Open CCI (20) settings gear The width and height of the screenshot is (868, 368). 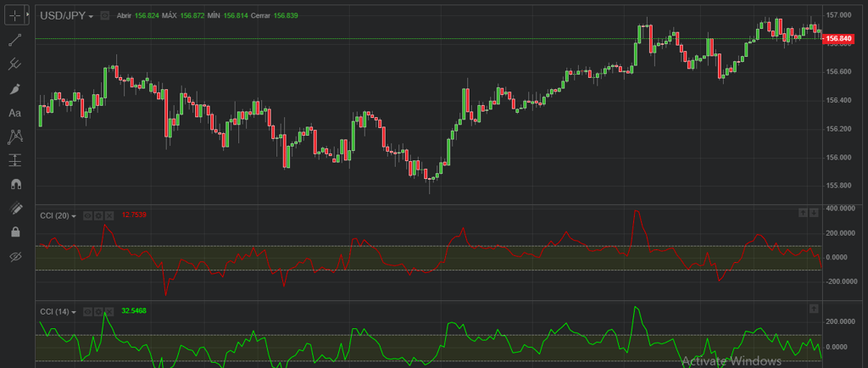click(x=98, y=216)
